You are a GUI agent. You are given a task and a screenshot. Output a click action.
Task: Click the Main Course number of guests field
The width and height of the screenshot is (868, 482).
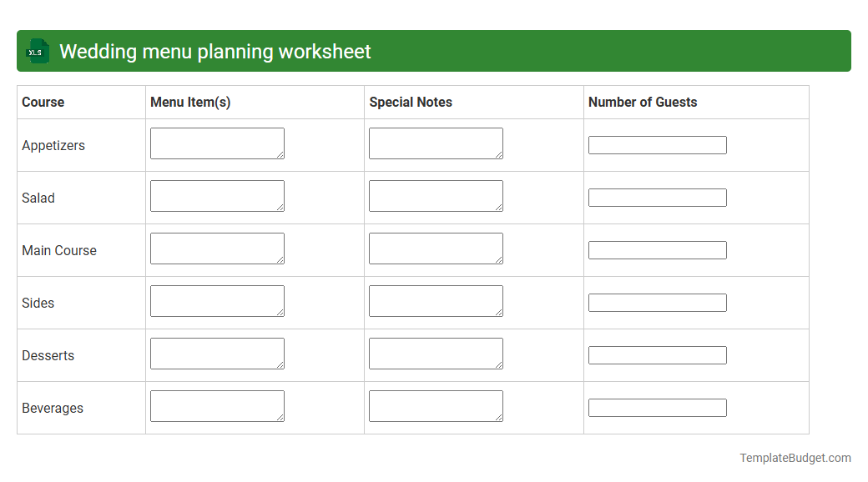[x=658, y=249]
